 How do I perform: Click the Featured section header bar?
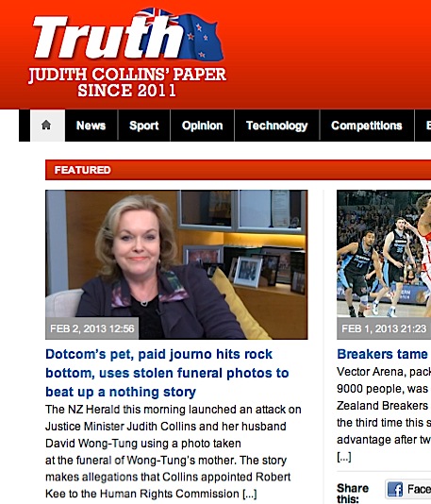point(238,170)
